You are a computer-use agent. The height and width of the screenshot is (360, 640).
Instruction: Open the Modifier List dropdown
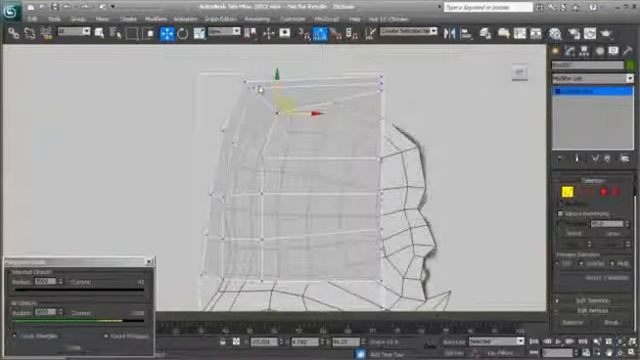593,78
